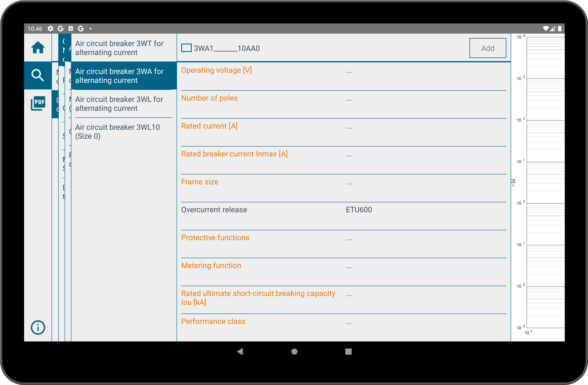The width and height of the screenshot is (588, 385).
Task: Open the Search magnifier in sidebar
Action: 38,75
